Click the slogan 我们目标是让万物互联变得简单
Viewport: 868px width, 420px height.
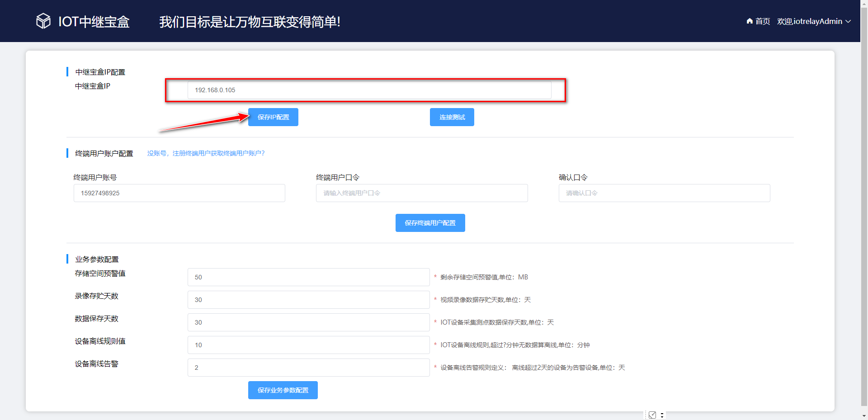(x=250, y=22)
